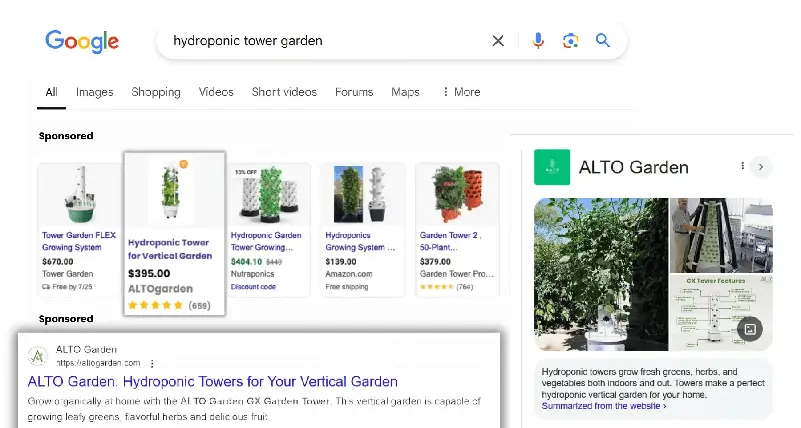Open Tower Garden FLEX Growing System listing
The width and height of the screenshot is (801, 428).
click(x=79, y=241)
